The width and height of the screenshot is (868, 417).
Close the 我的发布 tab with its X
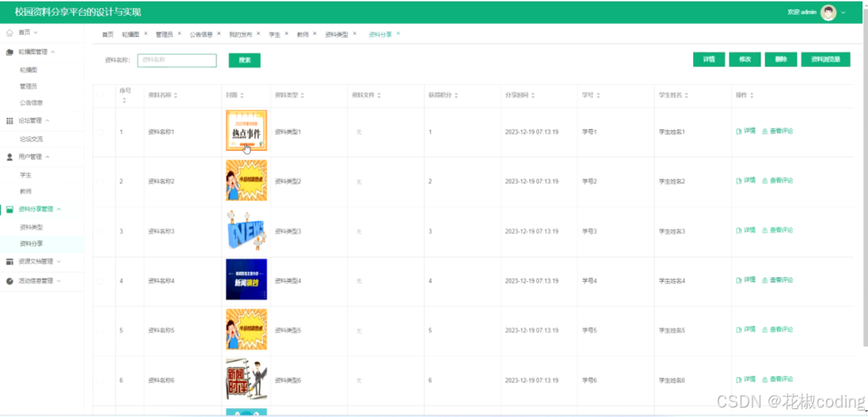[258, 34]
